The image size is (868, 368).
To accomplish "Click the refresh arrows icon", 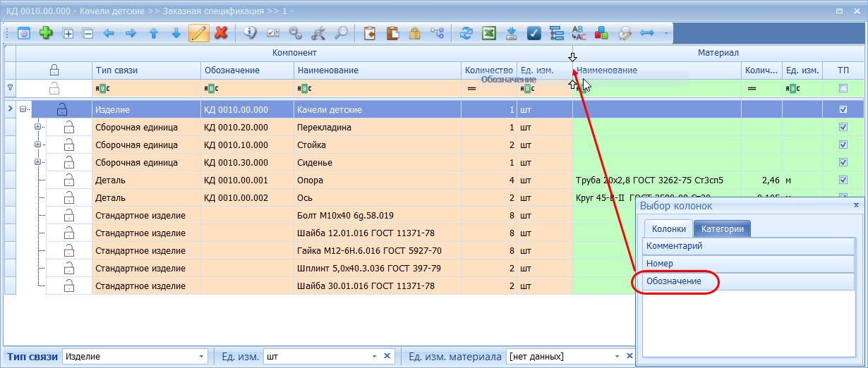I will click(x=466, y=32).
